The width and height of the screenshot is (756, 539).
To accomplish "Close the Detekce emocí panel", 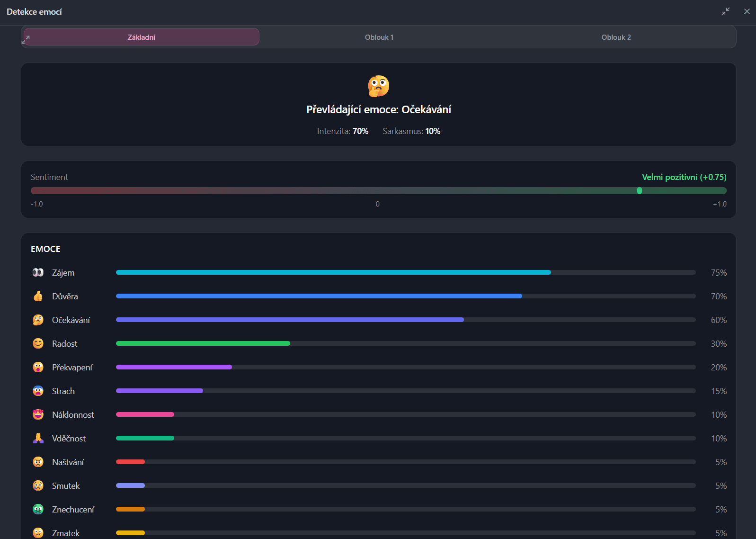I will click(x=747, y=11).
